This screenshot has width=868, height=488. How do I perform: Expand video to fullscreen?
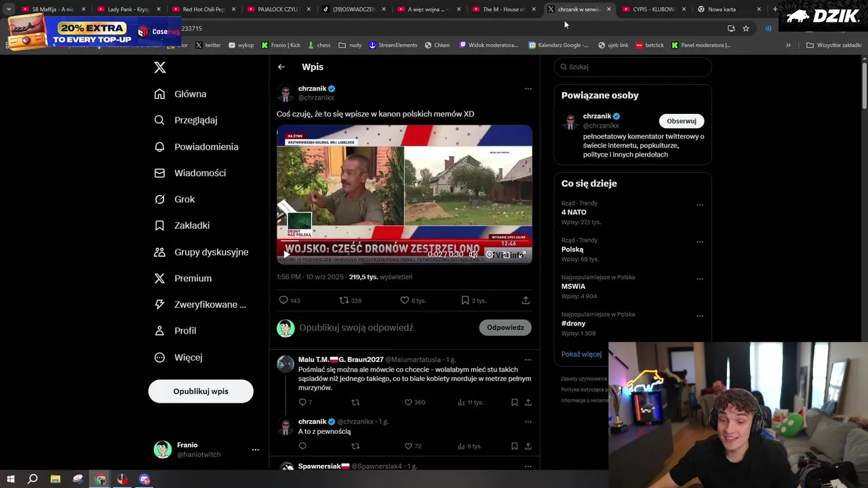522,255
